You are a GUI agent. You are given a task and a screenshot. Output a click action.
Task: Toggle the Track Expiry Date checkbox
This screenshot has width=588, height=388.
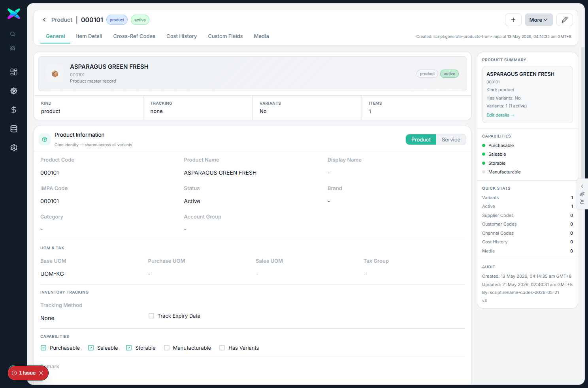click(151, 316)
